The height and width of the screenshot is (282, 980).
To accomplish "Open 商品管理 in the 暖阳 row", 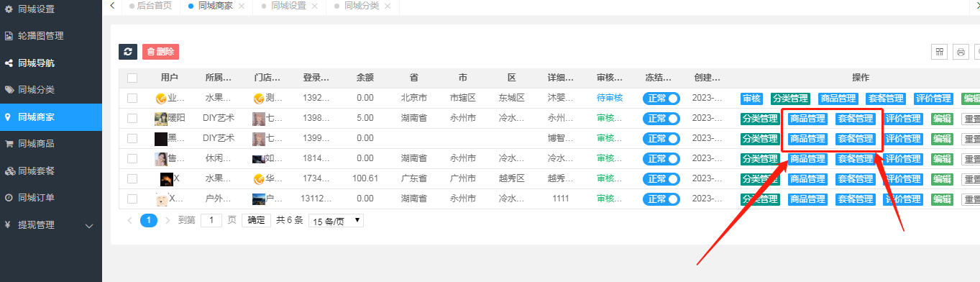I will click(807, 119).
